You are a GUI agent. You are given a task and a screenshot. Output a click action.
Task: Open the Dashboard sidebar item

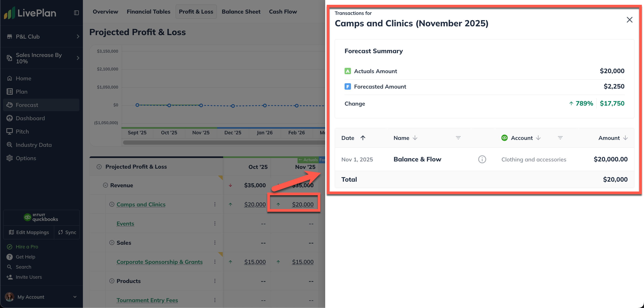click(x=30, y=118)
